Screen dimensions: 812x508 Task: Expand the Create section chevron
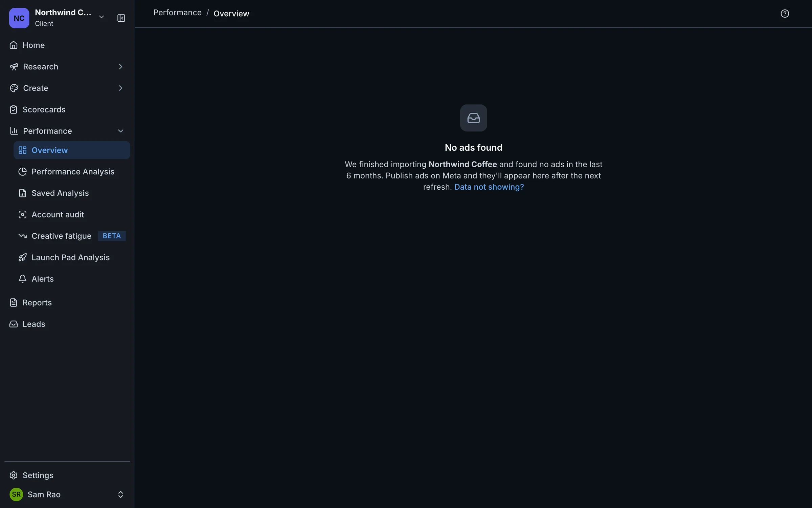[120, 88]
